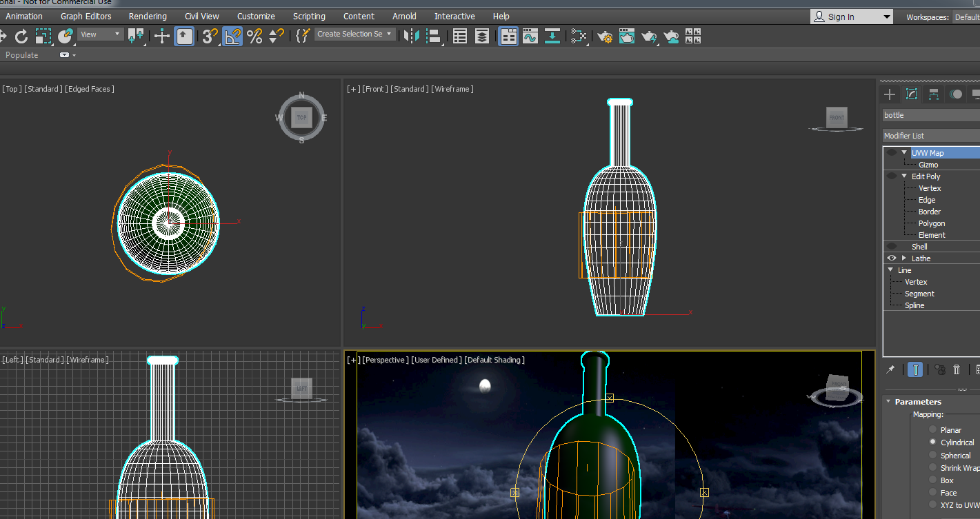Select the Spherical mapping radio button

[x=933, y=456]
